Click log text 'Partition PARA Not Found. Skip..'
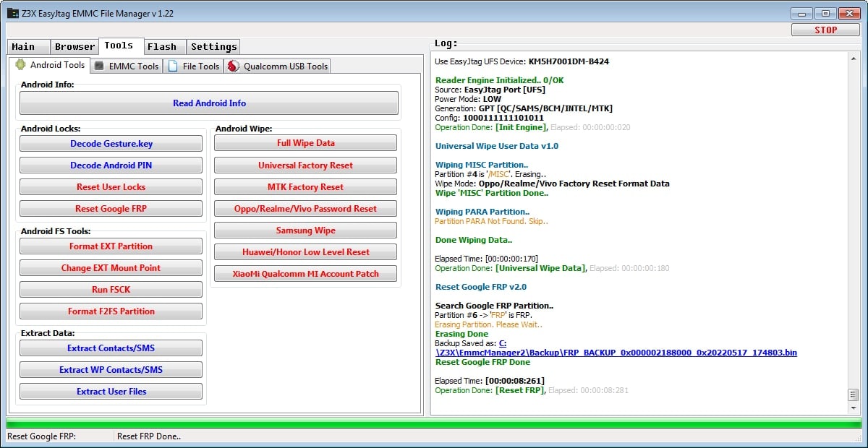The height and width of the screenshot is (448, 868). point(492,221)
